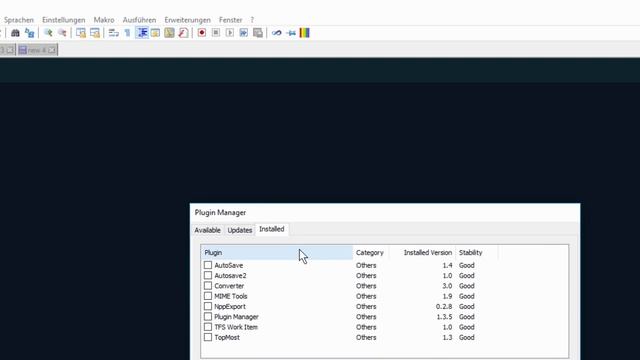Open the Erweiterungen menu
This screenshot has height=360, width=640.
(x=187, y=20)
